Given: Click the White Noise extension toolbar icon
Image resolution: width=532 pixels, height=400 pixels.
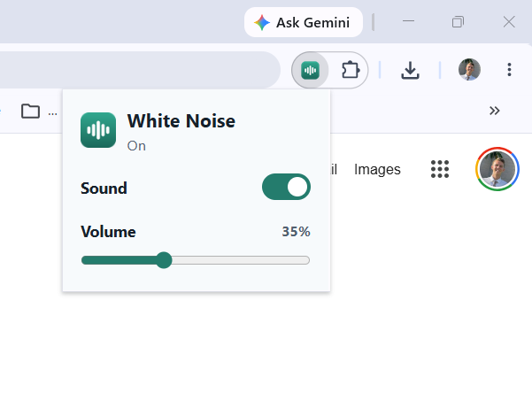Looking at the screenshot, I should tap(310, 70).
